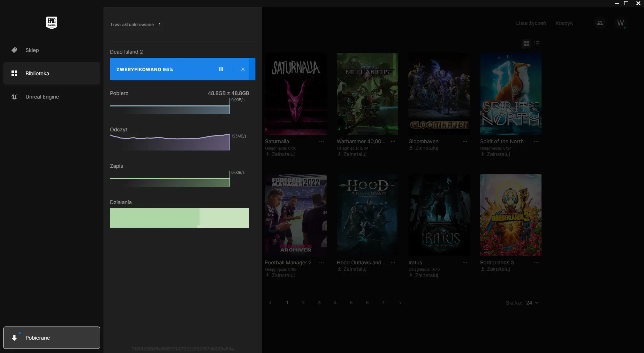Install Football Manager 2022 via Zainstaluj
644x353 pixels.
point(280,275)
